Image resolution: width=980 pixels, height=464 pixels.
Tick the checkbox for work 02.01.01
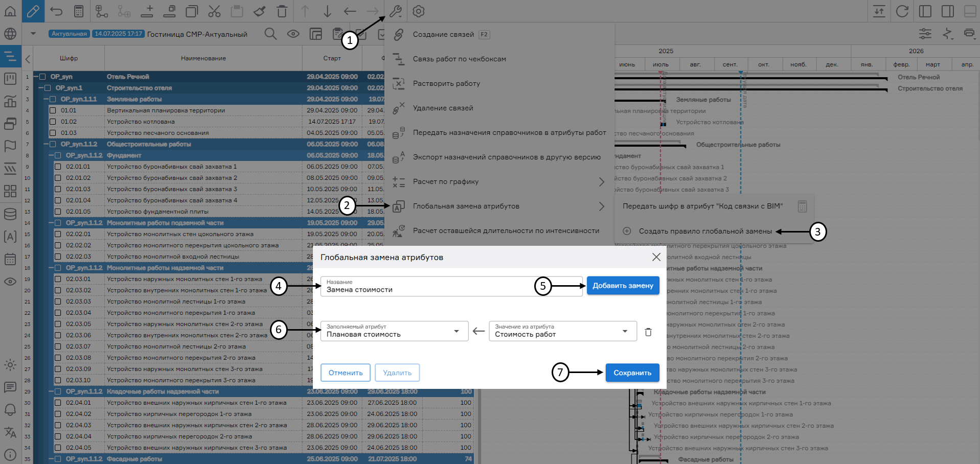(58, 167)
